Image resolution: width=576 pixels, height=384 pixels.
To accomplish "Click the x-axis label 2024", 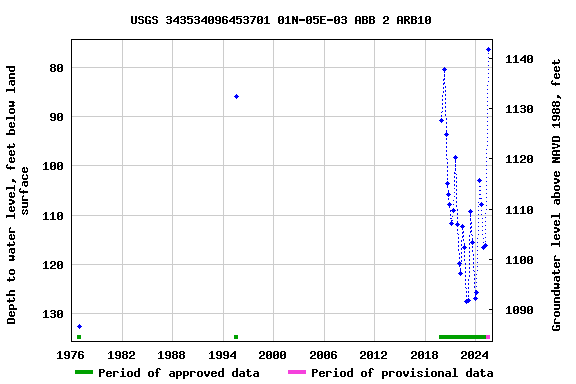I will pos(474,355).
